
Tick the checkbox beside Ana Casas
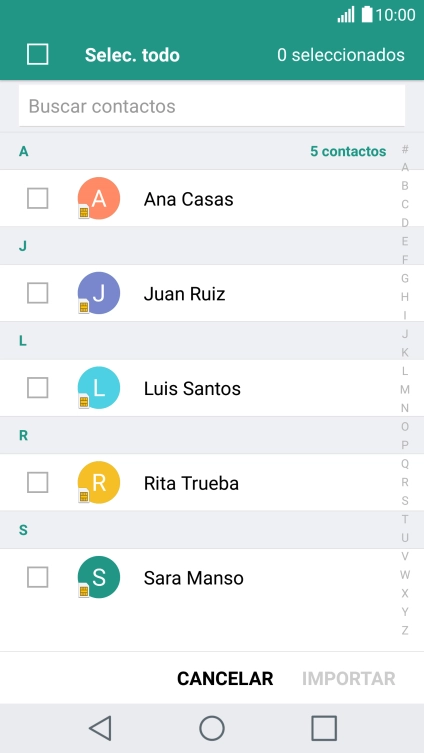click(37, 198)
